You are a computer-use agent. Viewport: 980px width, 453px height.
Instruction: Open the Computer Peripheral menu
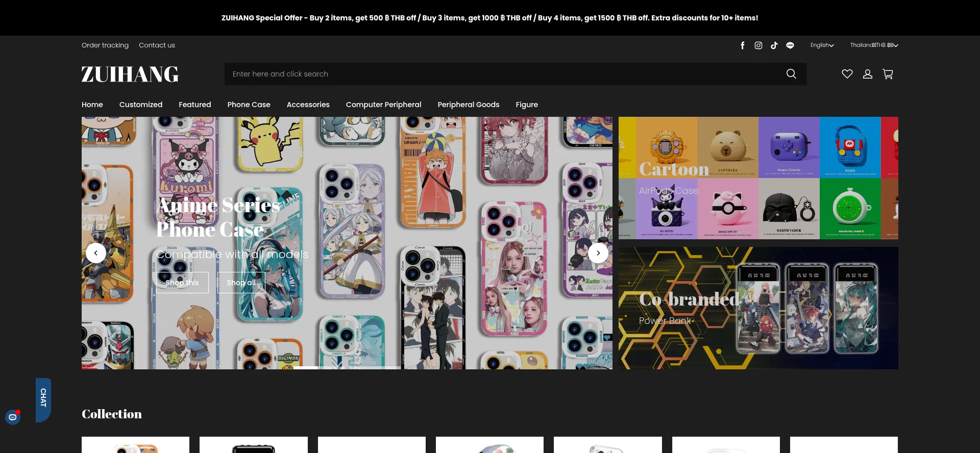(x=384, y=105)
